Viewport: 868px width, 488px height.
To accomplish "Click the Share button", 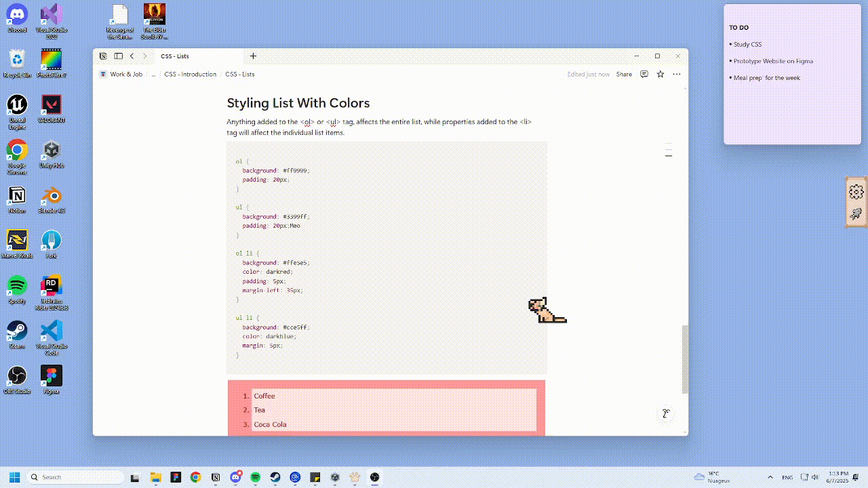I will [624, 75].
